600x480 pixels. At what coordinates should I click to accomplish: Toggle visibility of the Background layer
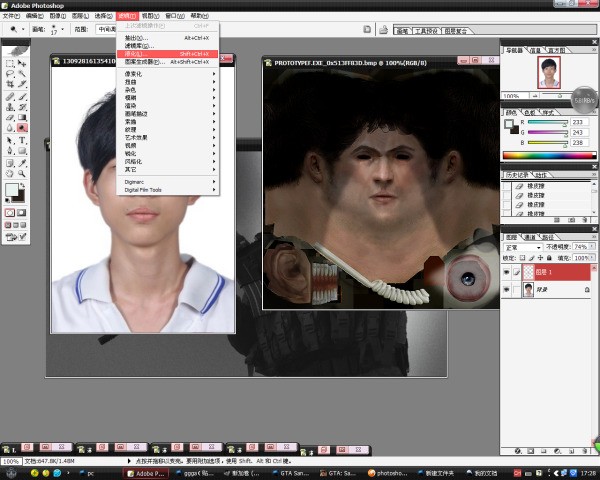(505, 290)
